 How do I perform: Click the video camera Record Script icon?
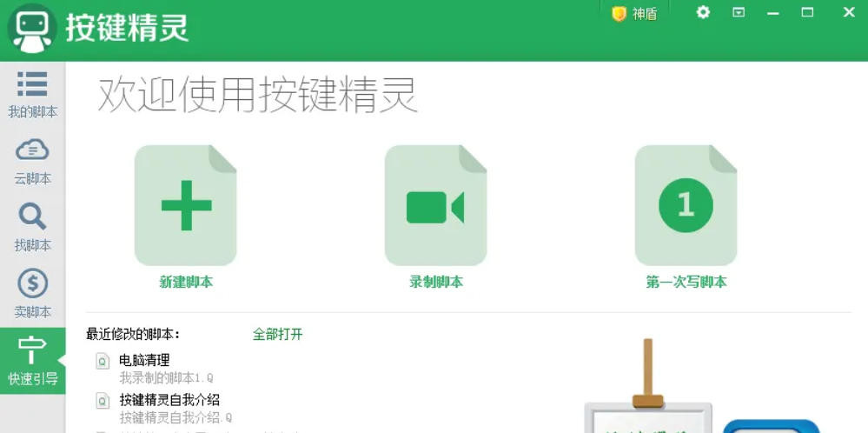coord(435,206)
